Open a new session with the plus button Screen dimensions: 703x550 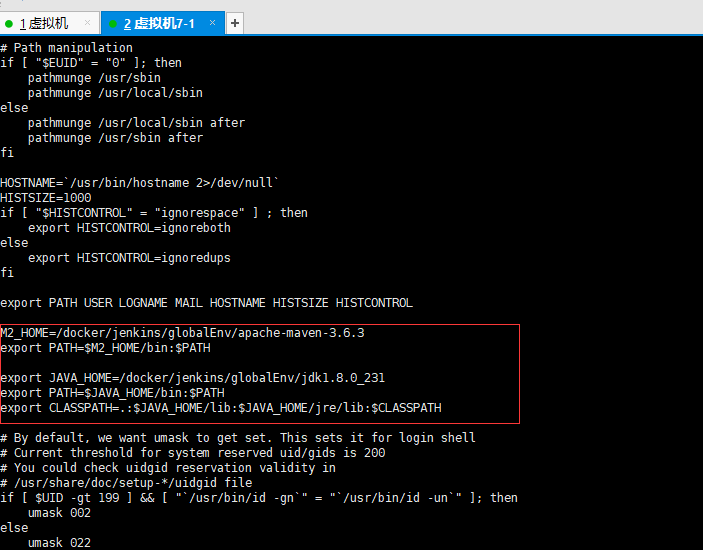click(235, 22)
